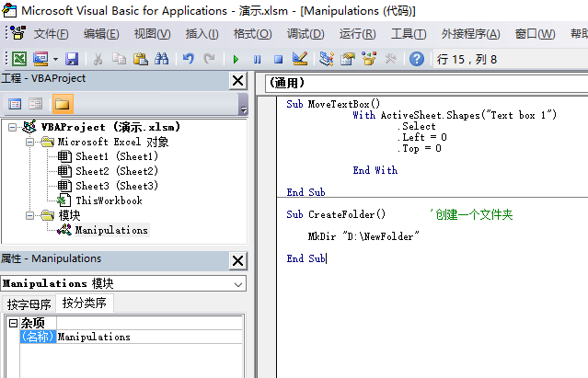The height and width of the screenshot is (378, 588).
Task: Click the project toolbar overflow arrow
Action: coord(243,104)
